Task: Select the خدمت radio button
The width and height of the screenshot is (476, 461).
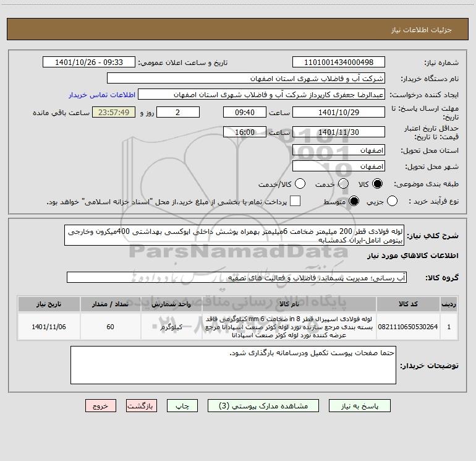Action: click(x=343, y=184)
